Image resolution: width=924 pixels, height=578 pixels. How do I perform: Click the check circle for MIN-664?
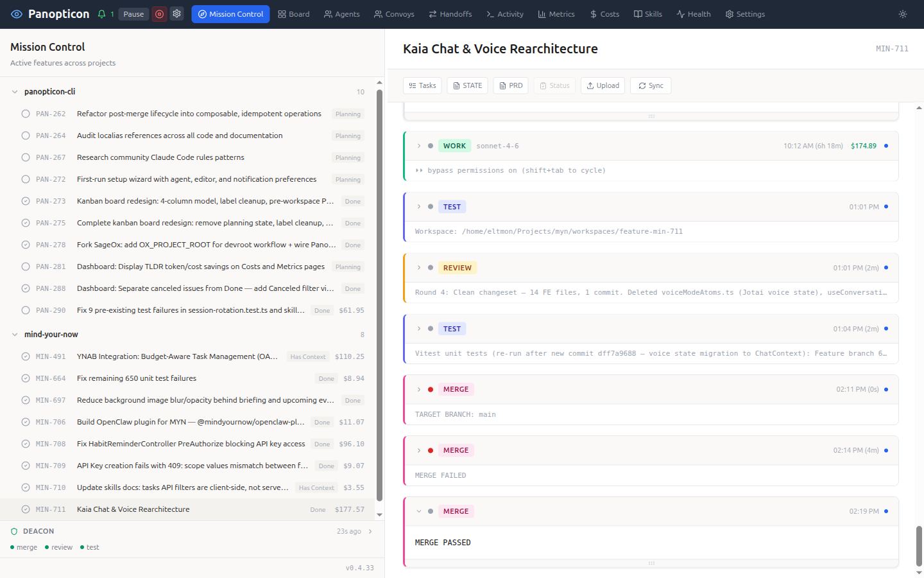coord(26,378)
